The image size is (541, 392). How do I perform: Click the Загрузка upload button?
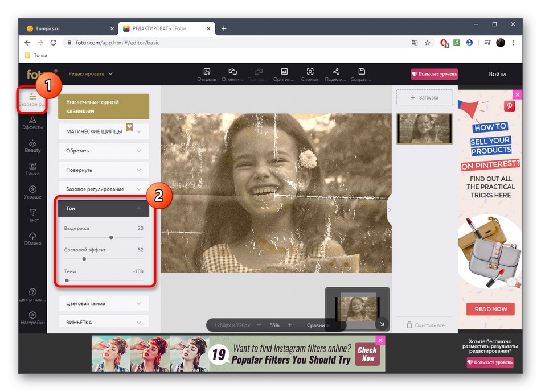tap(424, 97)
